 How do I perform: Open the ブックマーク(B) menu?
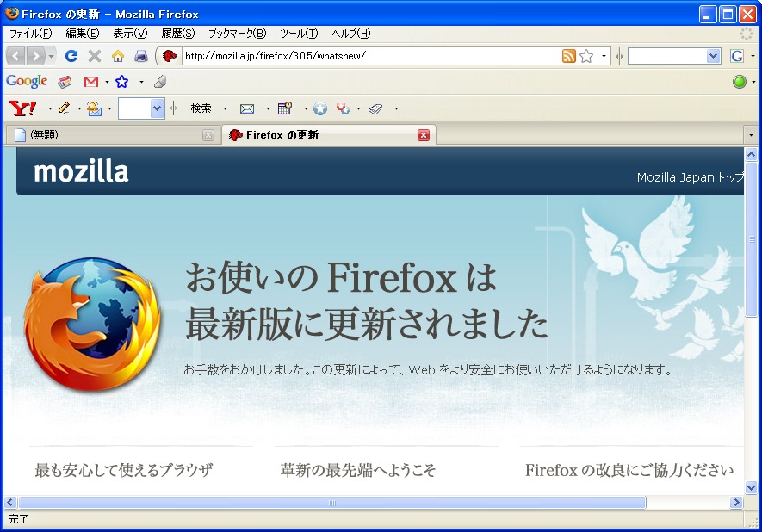238,34
